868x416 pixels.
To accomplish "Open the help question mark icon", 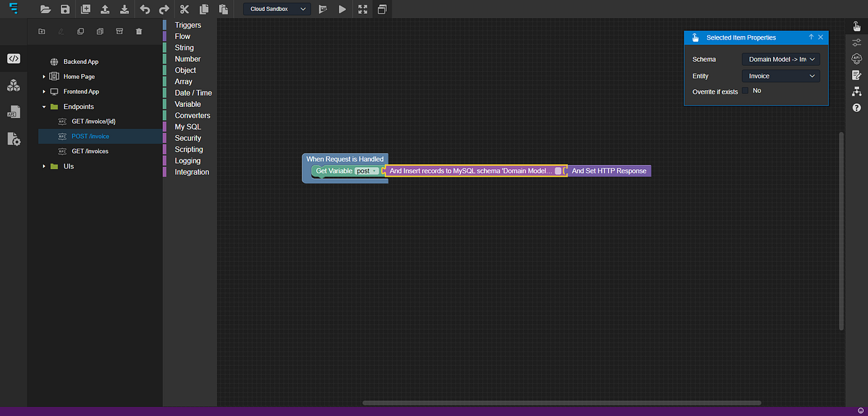I will click(857, 107).
